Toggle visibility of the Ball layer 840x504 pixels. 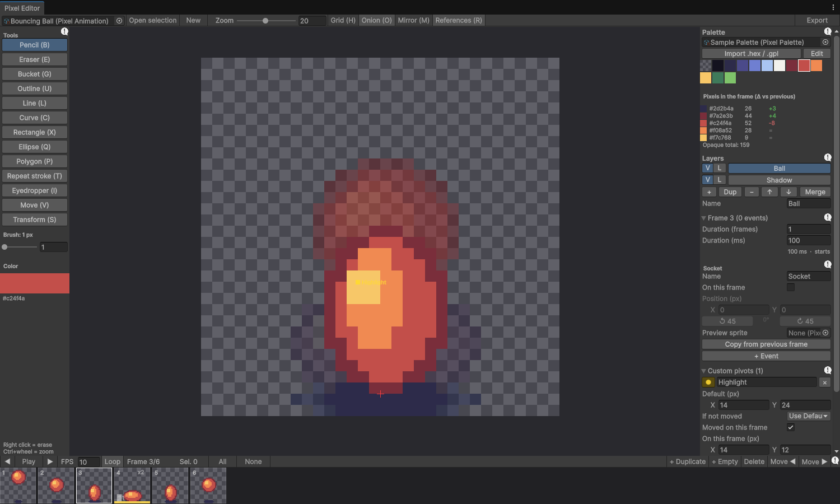coord(708,168)
